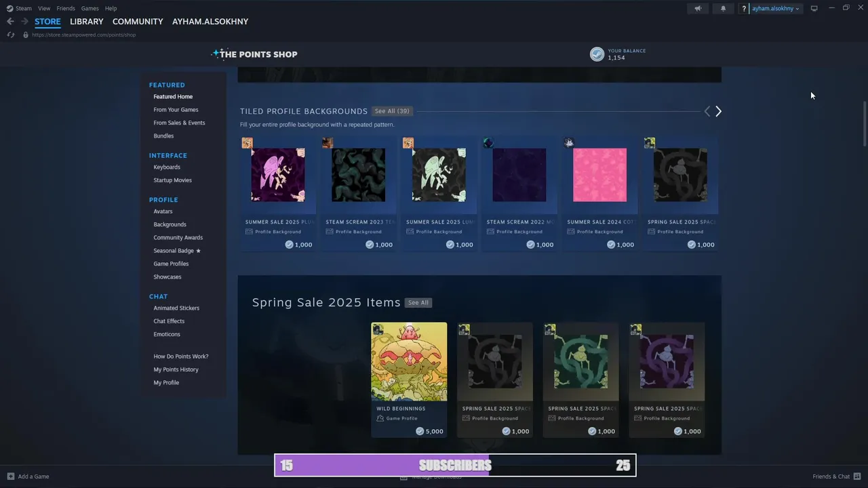Select Featured Home in sidebar
868x488 pixels.
(x=173, y=97)
